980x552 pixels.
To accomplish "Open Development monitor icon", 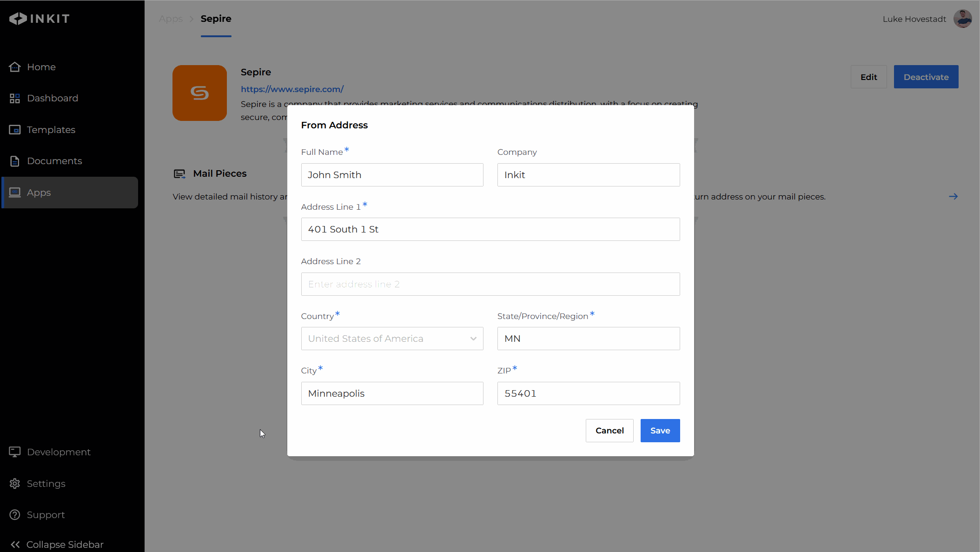I will [x=15, y=452].
